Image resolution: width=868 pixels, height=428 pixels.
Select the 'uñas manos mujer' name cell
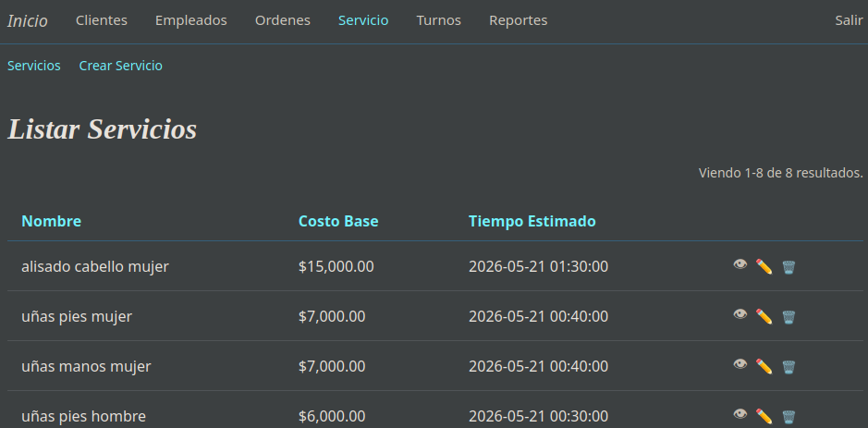[86, 367]
